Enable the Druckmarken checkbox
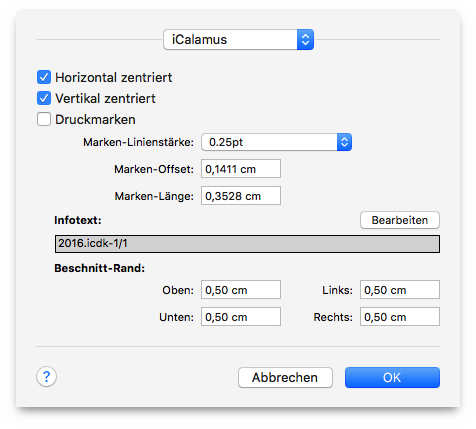Screen dimensions: 476x429 pyautogui.click(x=44, y=119)
